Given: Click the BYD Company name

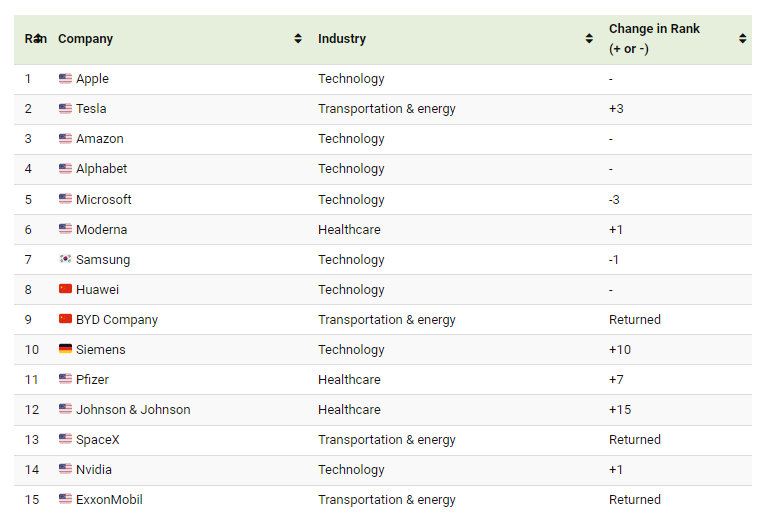Looking at the screenshot, I should (117, 320).
